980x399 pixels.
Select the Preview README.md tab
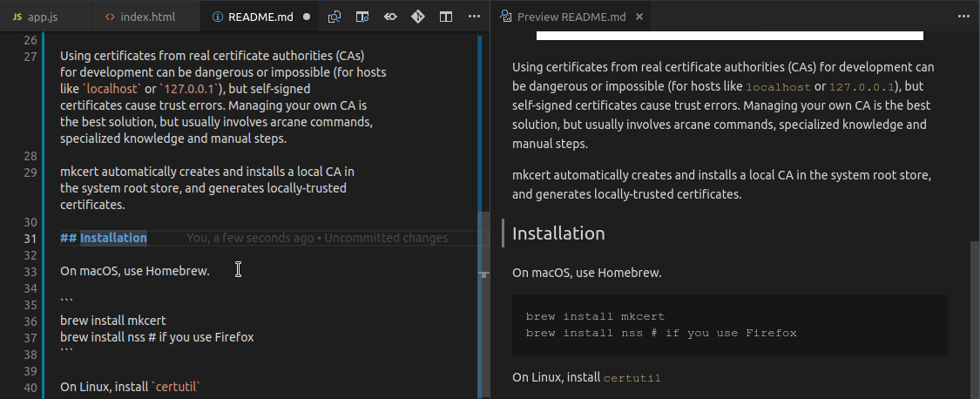tap(571, 17)
